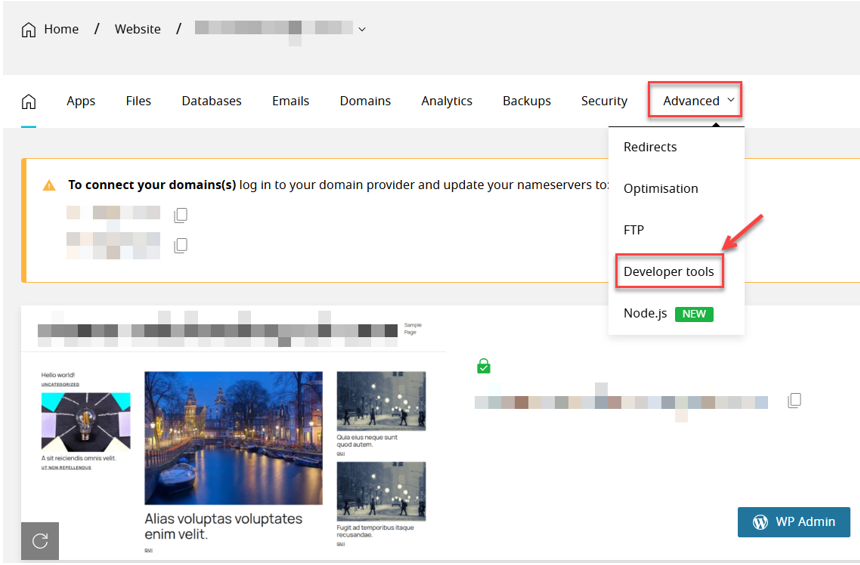Screen dimensions: 860x565
Task: Open the home dashboard tab icon
Action: click(x=29, y=101)
